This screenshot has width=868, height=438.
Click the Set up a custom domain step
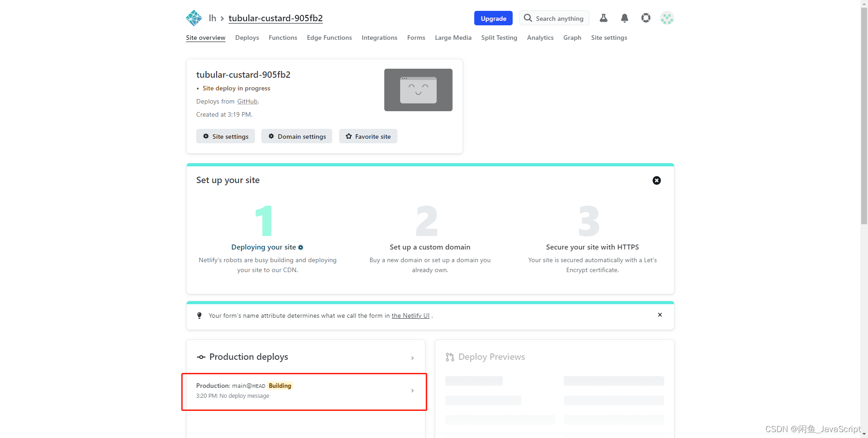coord(430,247)
